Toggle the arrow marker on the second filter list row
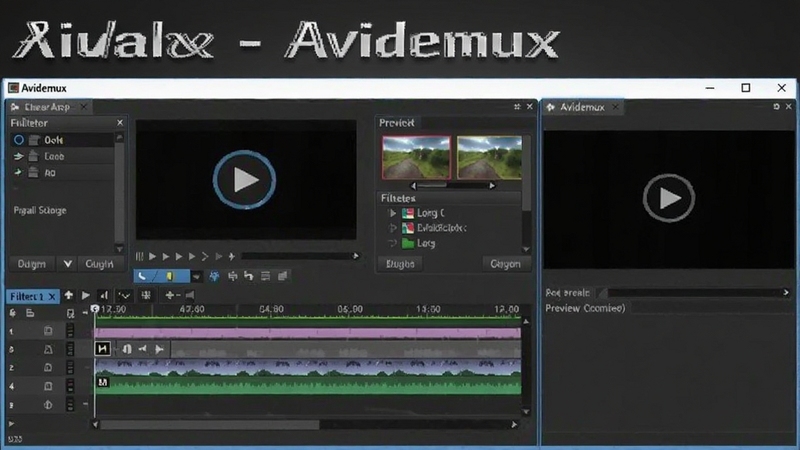800x450 pixels. (18, 157)
